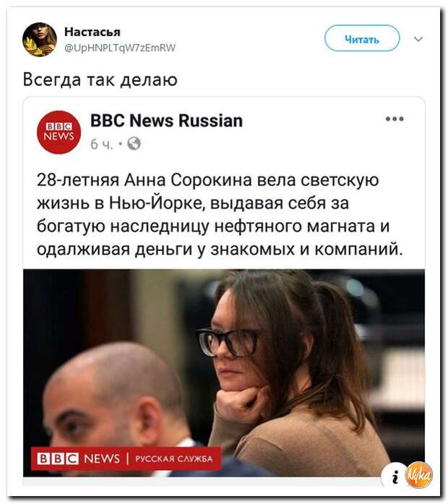Open the courtroom photo of woman in glasses
The width and height of the screenshot is (448, 504).
pyautogui.click(x=224, y=373)
